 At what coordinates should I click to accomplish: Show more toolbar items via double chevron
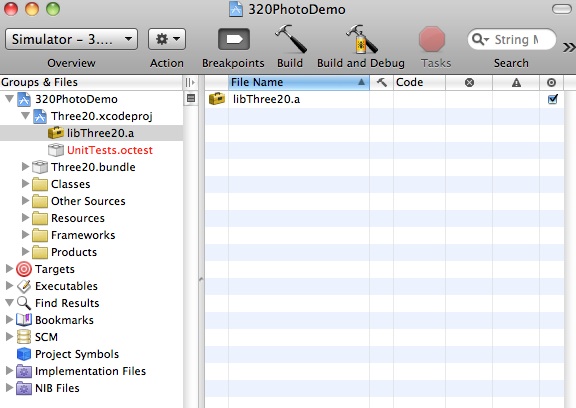point(569,47)
